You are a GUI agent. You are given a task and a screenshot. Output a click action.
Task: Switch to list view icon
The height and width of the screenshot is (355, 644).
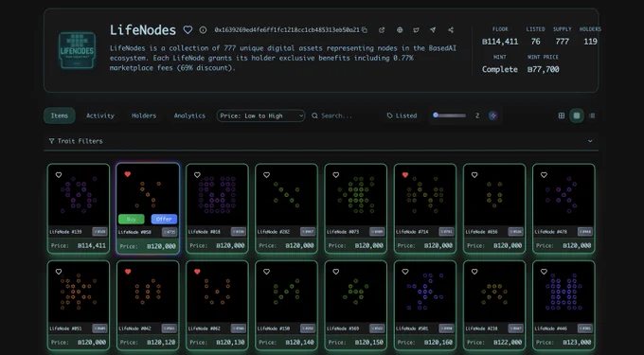(592, 115)
